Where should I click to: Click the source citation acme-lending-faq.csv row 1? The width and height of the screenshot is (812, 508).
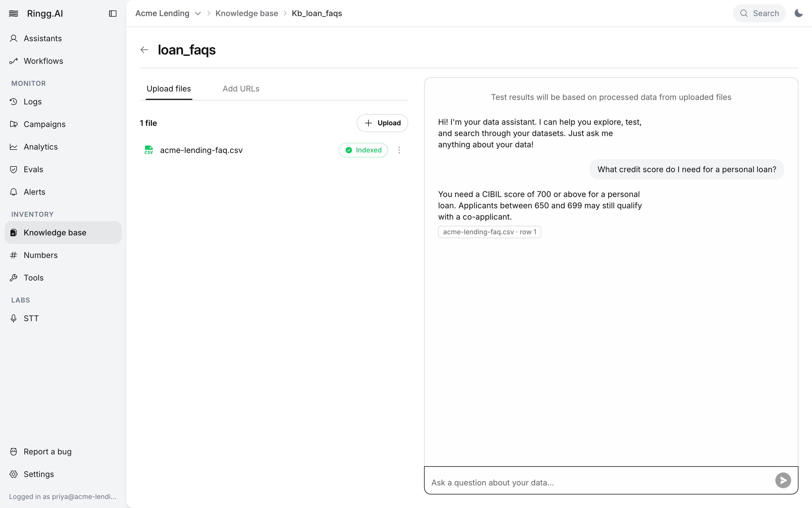tap(489, 232)
